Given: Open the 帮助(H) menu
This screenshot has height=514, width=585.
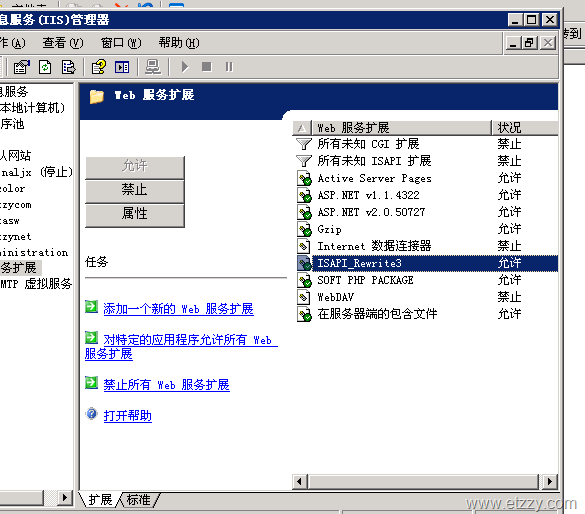Looking at the screenshot, I should click(179, 43).
